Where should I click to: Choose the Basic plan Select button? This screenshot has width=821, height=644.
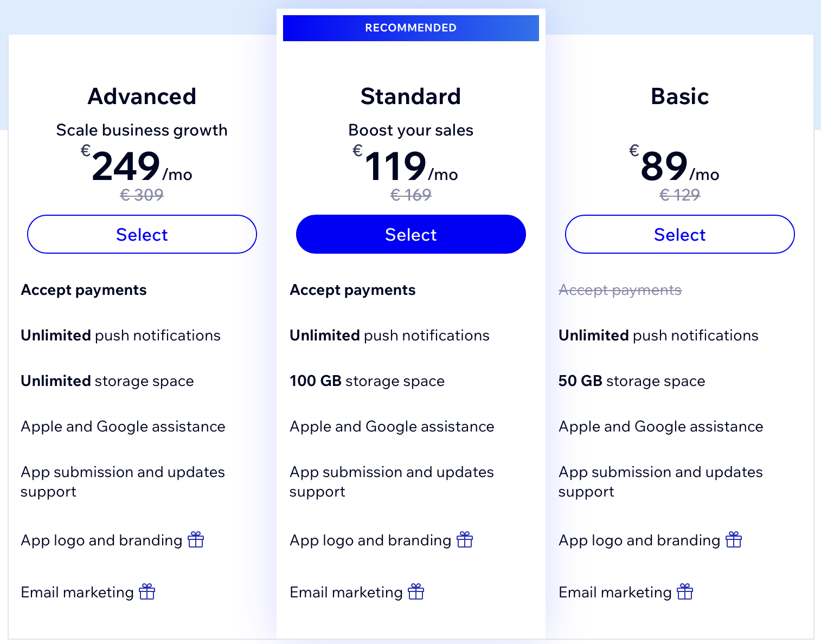click(680, 234)
